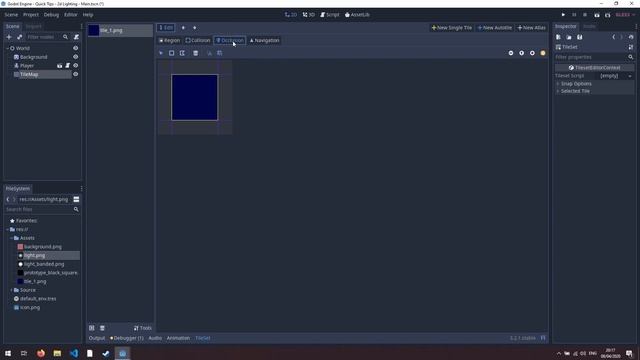
Task: Collapse the Assets folder
Action: tap(11, 238)
